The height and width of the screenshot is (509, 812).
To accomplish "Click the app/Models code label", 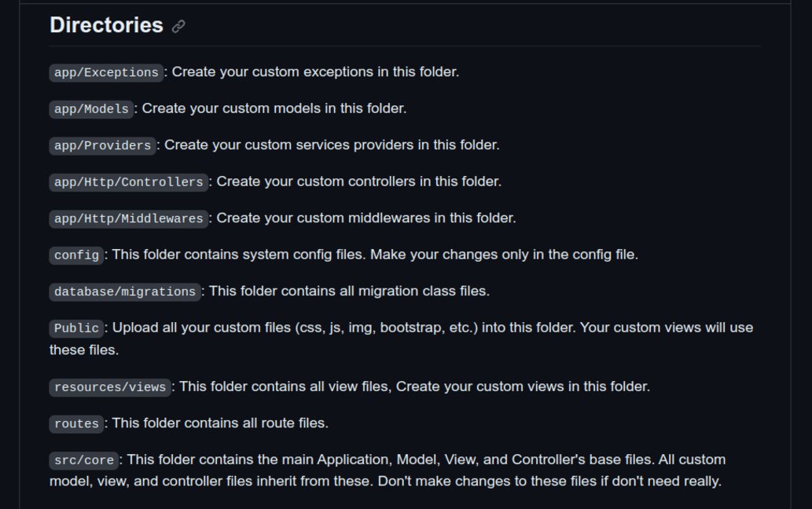I will click(x=91, y=109).
